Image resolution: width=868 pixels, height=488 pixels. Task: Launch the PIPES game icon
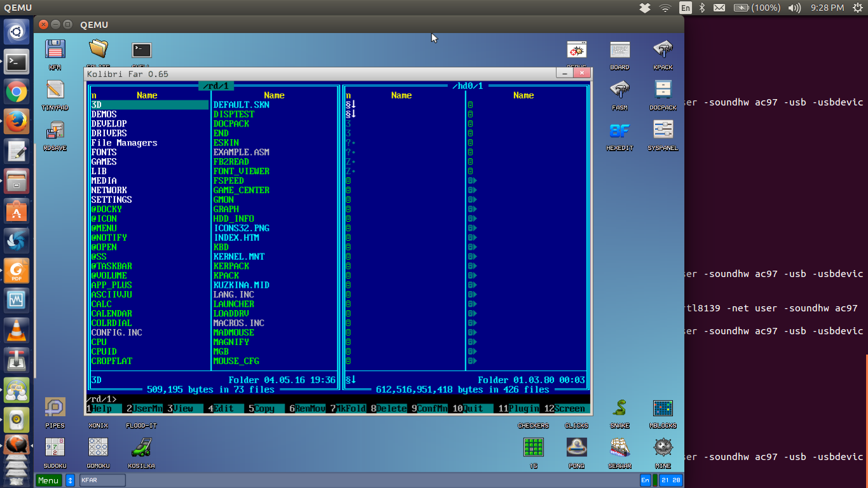pos(55,407)
